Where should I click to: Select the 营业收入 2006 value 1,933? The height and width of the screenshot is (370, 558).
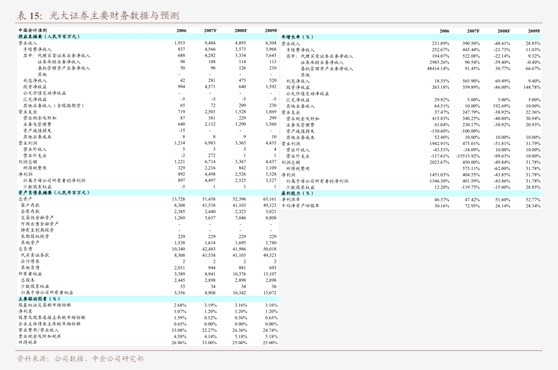pos(180,43)
